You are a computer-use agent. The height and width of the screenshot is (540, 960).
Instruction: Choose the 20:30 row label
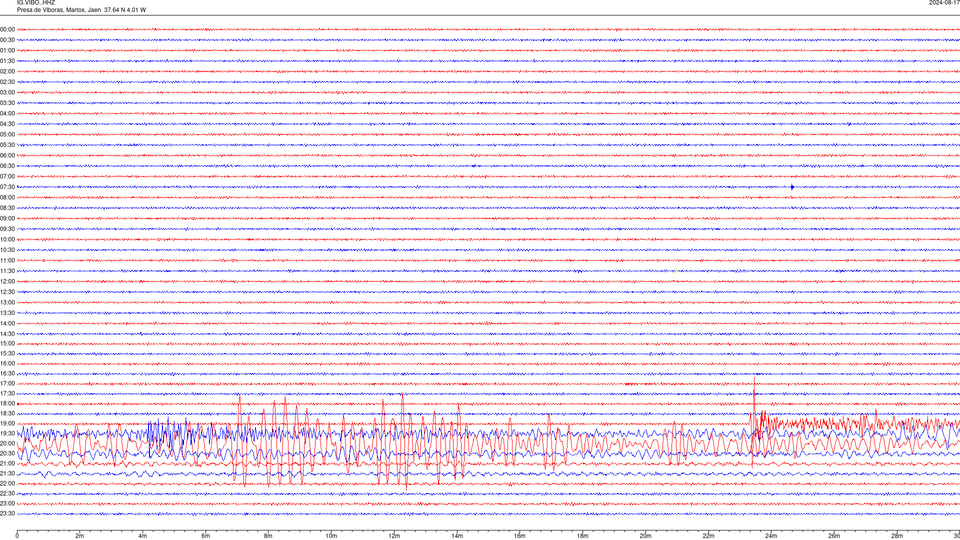coord(7,454)
